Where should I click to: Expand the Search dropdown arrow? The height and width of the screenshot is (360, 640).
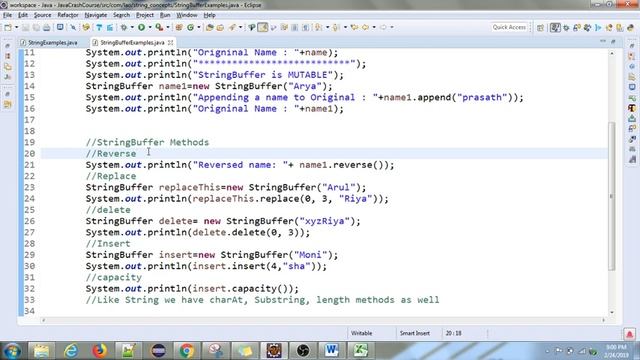(240, 27)
